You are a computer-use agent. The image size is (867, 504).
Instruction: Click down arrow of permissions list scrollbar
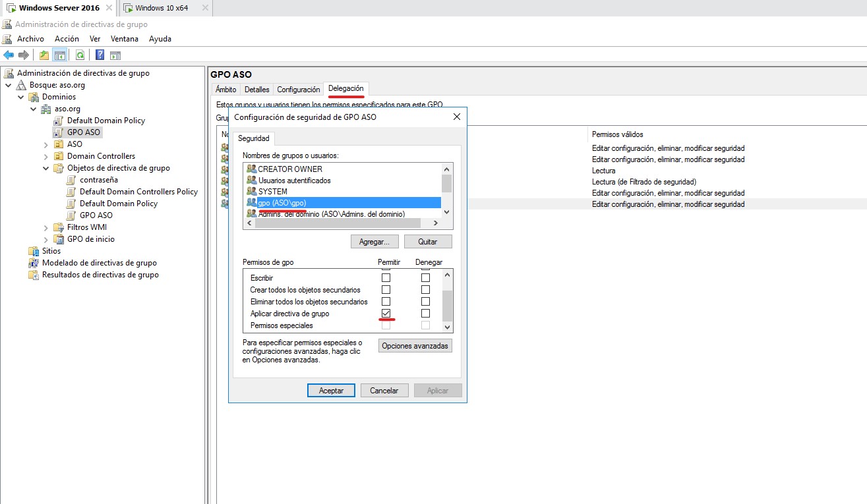tap(447, 327)
